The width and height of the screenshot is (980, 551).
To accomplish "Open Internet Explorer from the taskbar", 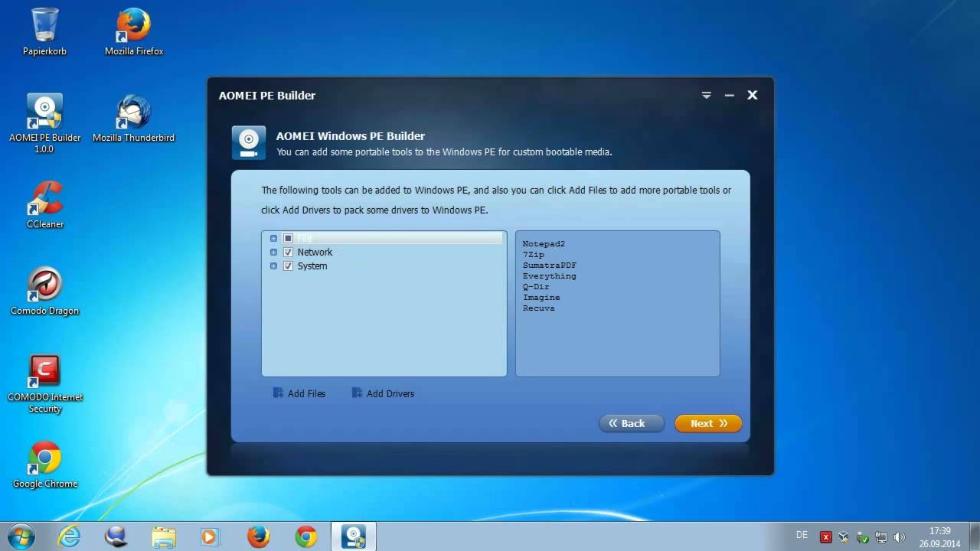I will [x=69, y=536].
